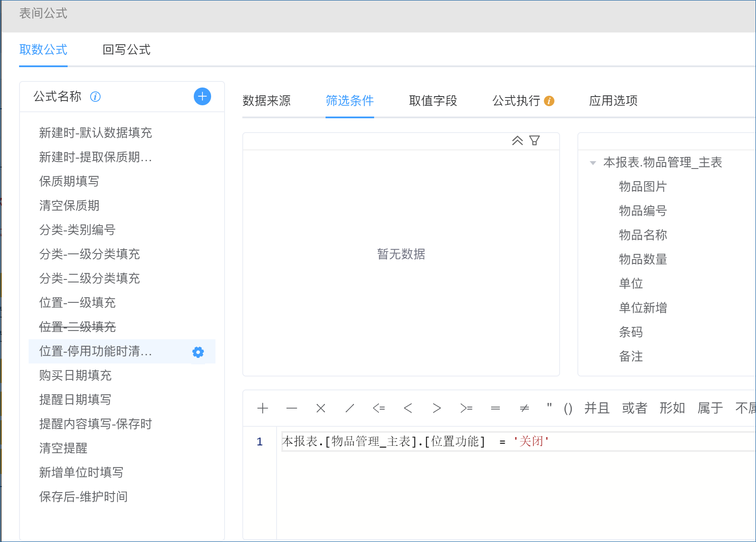Insert the multiplication operator
756x542 pixels.
coord(321,408)
